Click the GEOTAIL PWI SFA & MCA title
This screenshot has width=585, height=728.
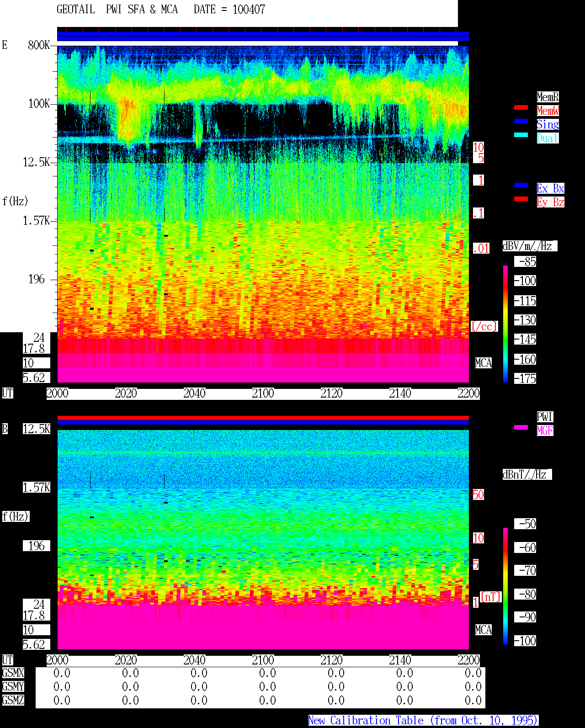117,10
